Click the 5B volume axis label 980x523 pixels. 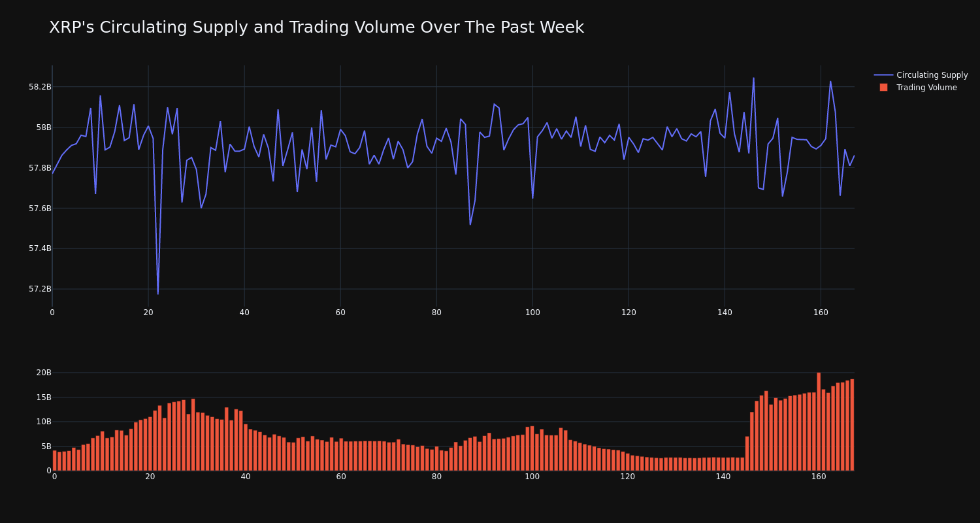click(x=46, y=447)
